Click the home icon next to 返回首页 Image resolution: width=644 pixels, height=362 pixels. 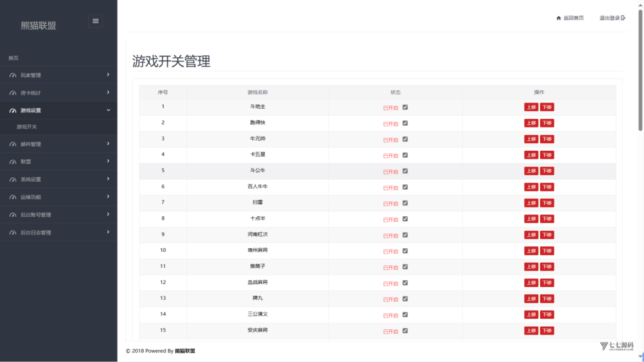pyautogui.click(x=558, y=18)
